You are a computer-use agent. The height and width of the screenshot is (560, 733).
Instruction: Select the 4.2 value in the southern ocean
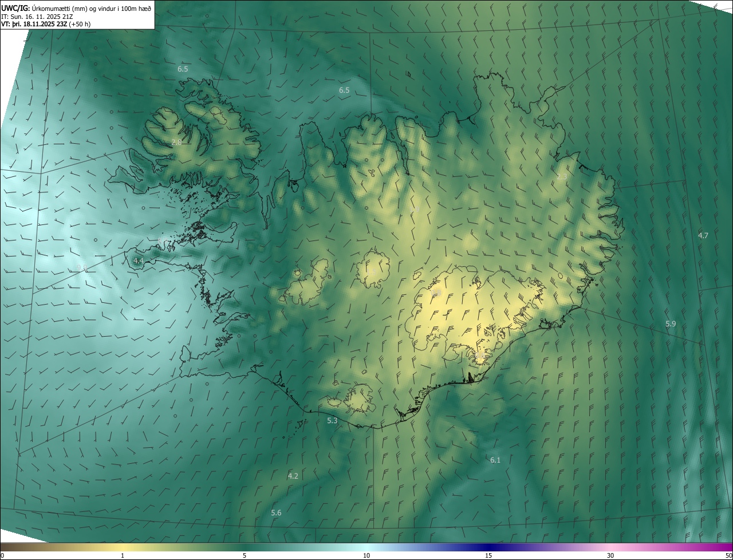[293, 476]
